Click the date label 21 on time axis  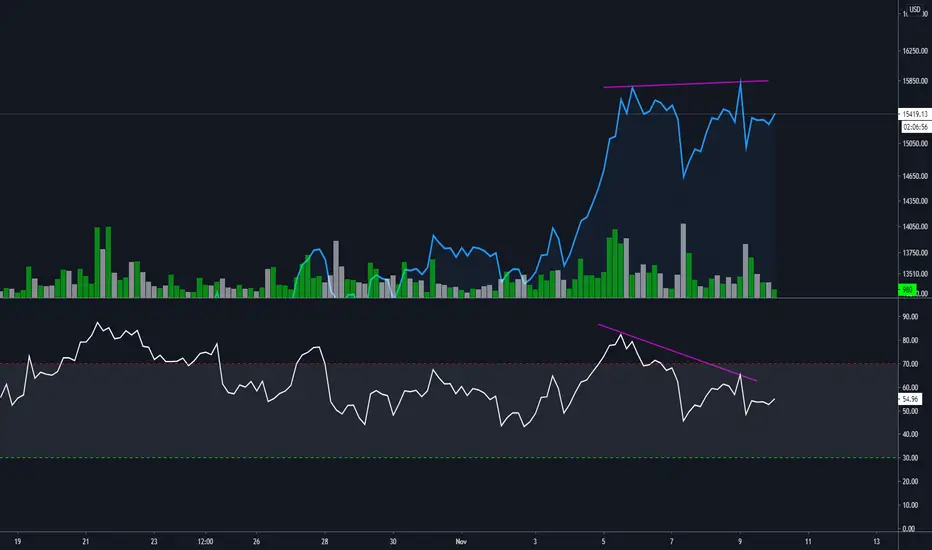click(86, 542)
